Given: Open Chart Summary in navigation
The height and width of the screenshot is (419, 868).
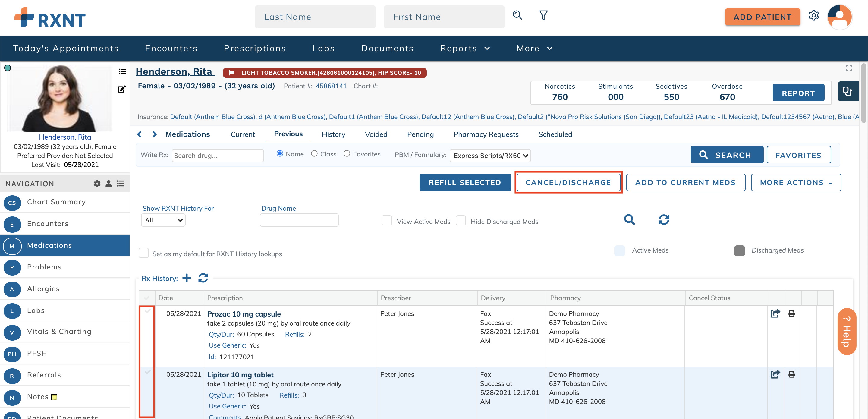Looking at the screenshot, I should (x=65, y=202).
